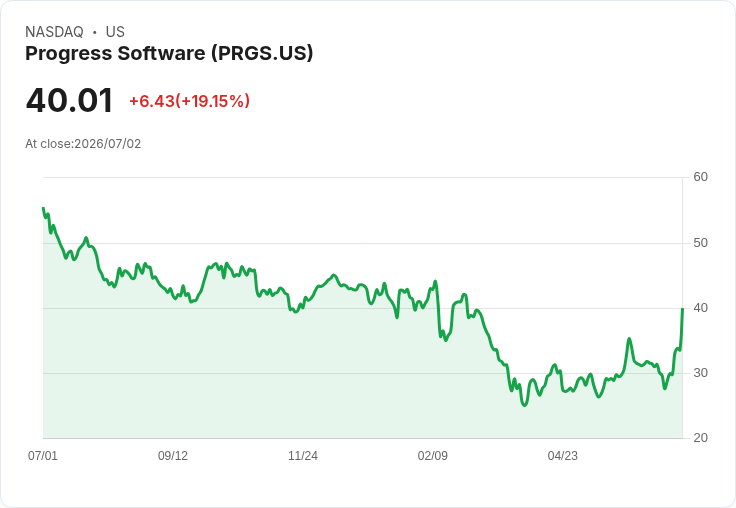Click the chart peak just after 02/09
Image resolution: width=736 pixels, height=508 pixels.
click(x=435, y=281)
